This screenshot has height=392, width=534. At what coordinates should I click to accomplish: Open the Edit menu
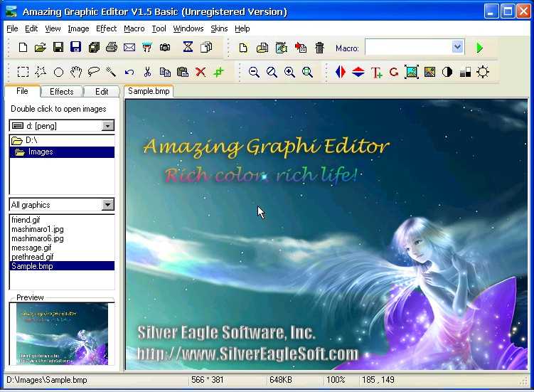coord(31,28)
